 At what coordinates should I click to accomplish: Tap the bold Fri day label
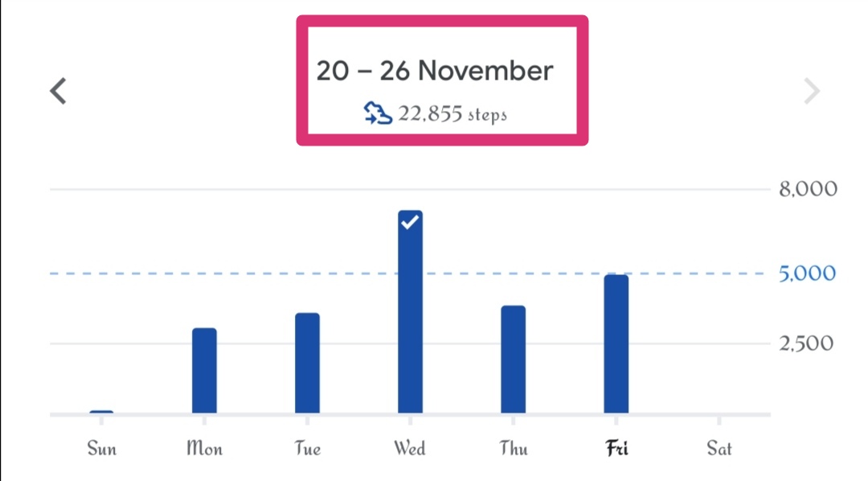pos(616,448)
